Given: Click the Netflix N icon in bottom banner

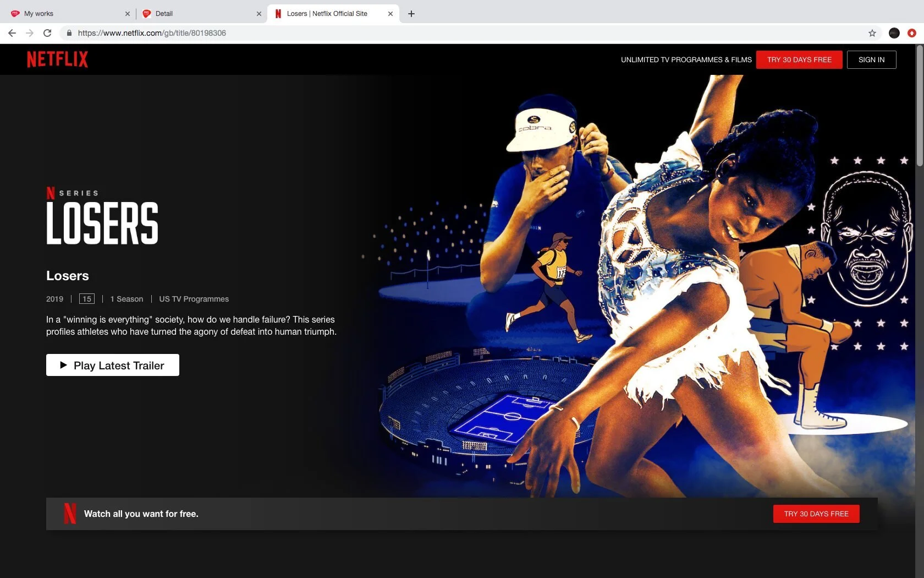Looking at the screenshot, I should click(70, 514).
